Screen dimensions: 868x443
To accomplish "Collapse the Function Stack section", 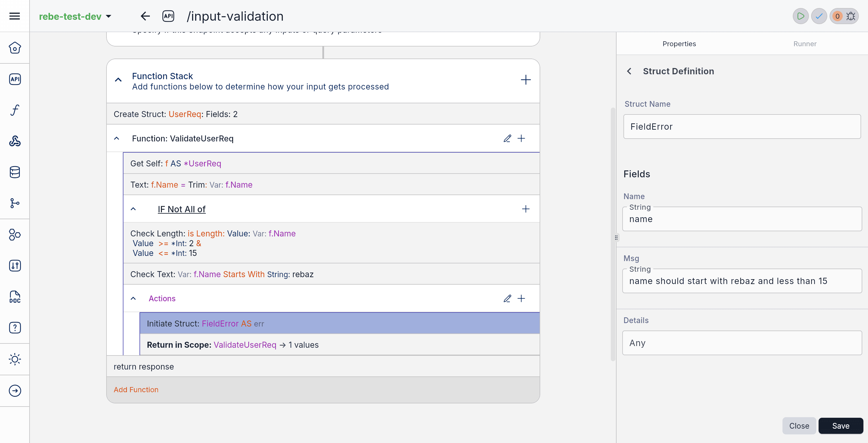I will [118, 80].
